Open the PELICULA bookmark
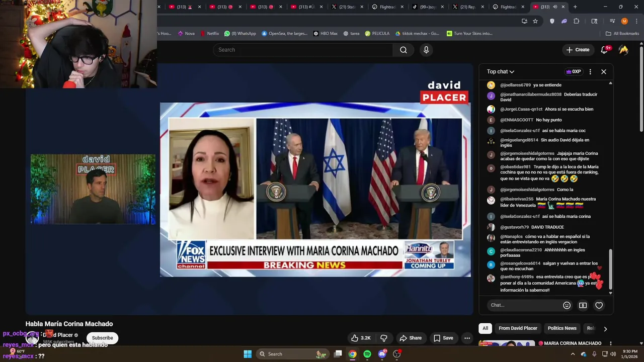 377,34
